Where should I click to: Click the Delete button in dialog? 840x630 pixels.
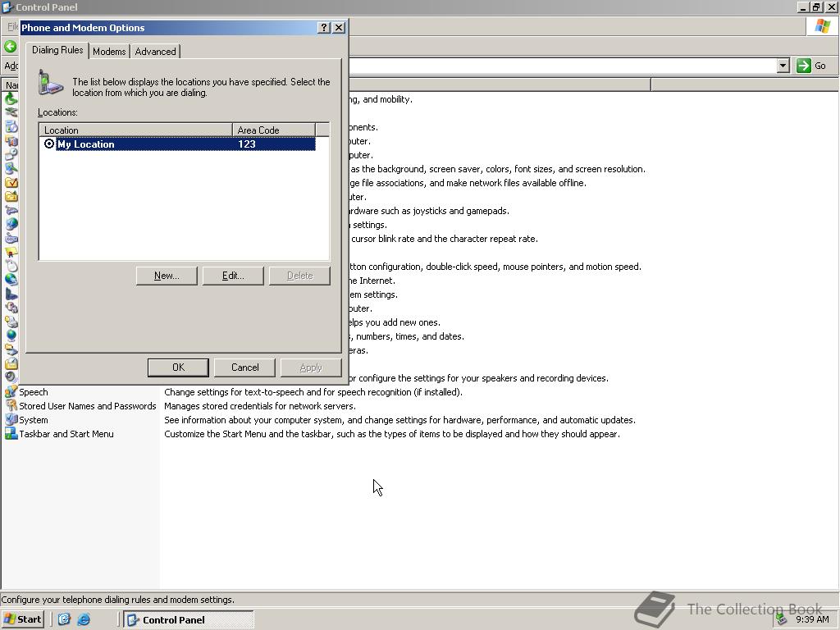[299, 276]
